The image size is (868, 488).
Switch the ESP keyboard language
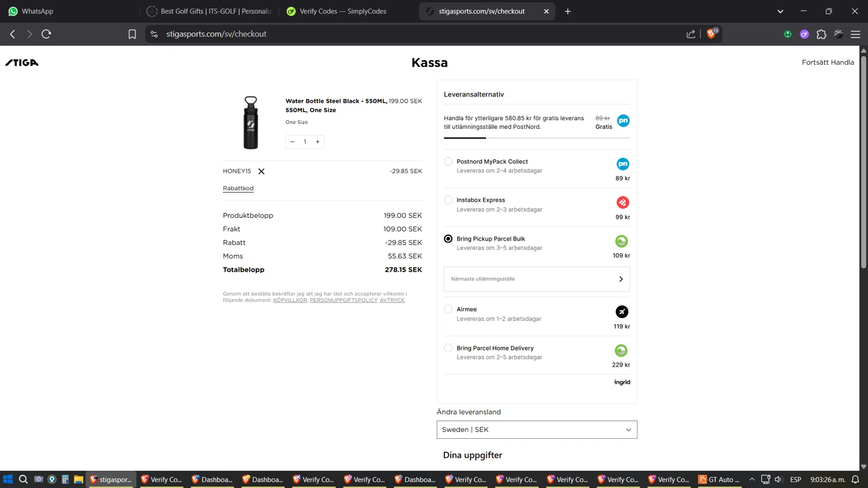(x=796, y=479)
